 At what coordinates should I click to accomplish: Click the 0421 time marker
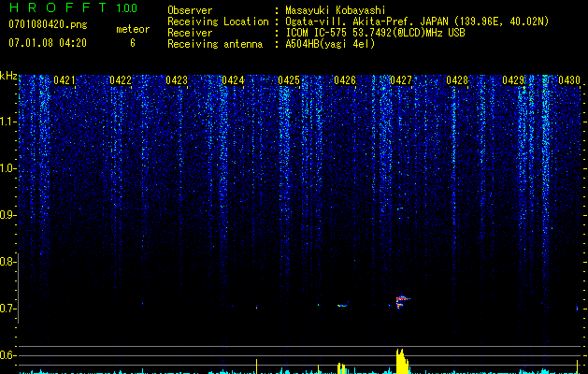[x=65, y=80]
